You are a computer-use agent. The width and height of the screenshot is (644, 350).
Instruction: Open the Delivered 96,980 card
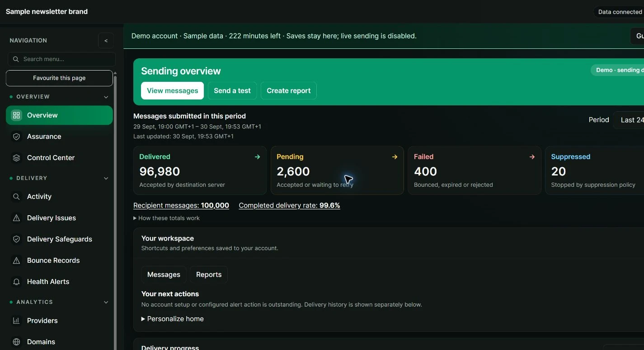[200, 170]
